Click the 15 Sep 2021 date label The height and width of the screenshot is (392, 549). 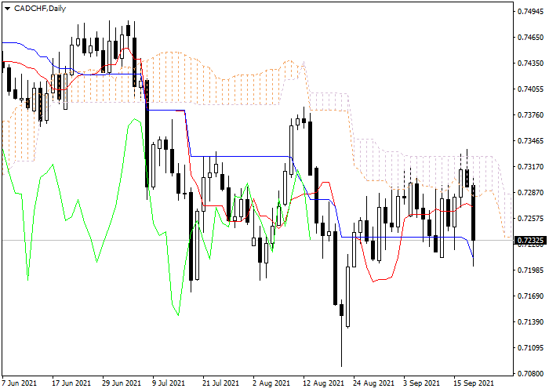pos(474,383)
